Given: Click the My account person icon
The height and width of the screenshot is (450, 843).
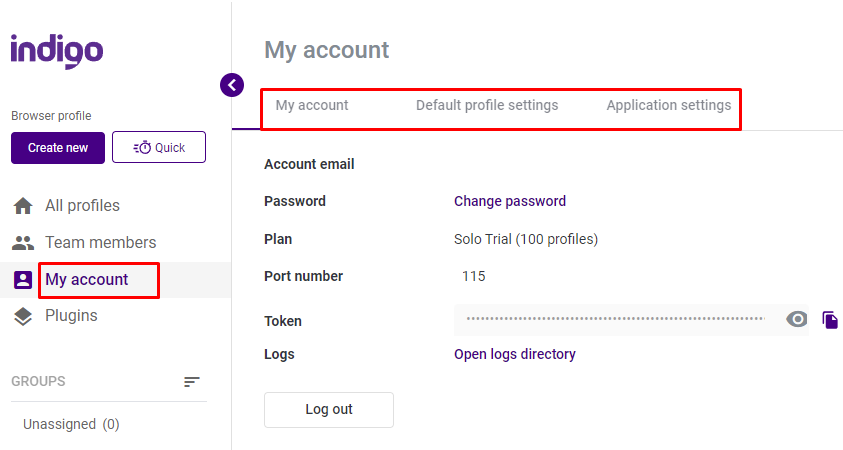Looking at the screenshot, I should point(23,280).
